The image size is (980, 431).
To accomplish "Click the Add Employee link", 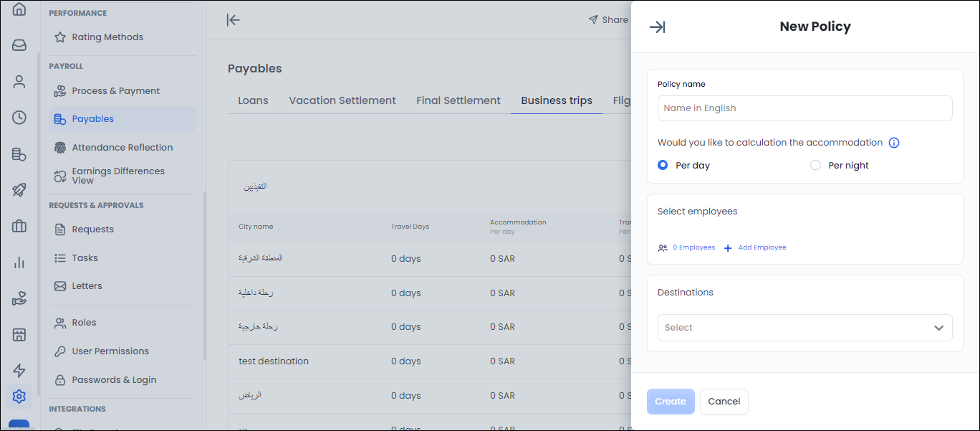I will click(762, 247).
